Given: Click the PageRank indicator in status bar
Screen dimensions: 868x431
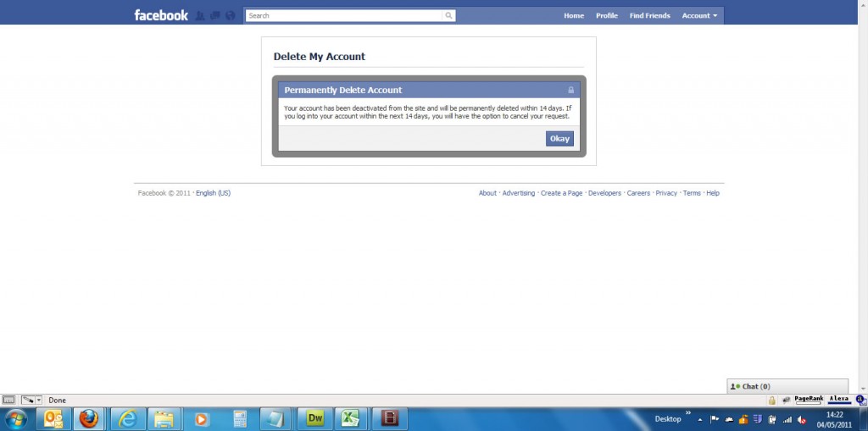Looking at the screenshot, I should [x=809, y=400].
